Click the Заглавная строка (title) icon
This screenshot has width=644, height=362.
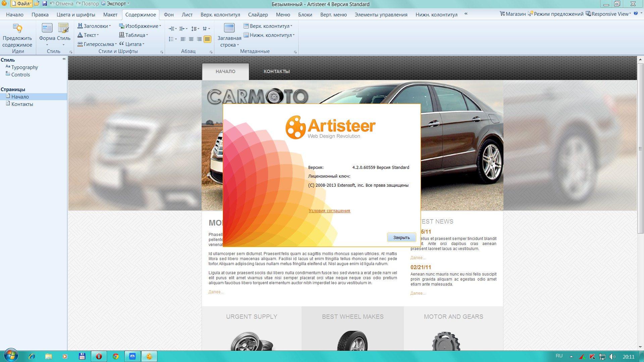tap(229, 28)
